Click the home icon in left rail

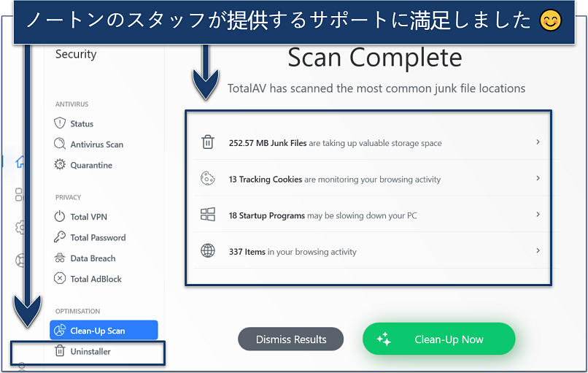pyautogui.click(x=20, y=163)
